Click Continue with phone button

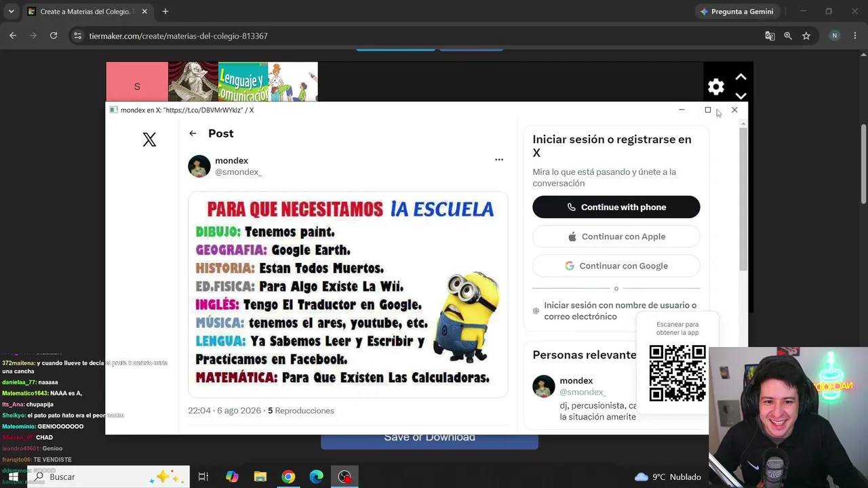[x=616, y=207]
